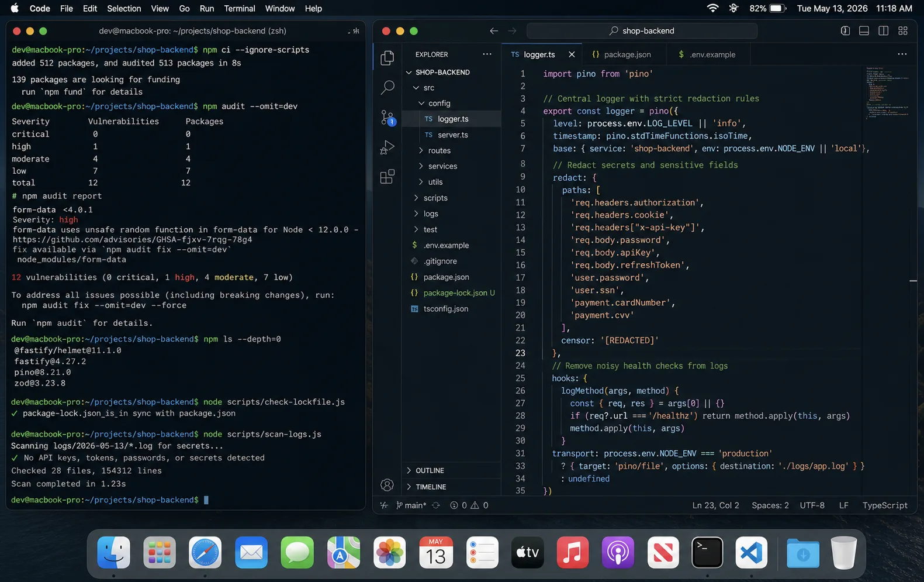
Task: Open the customize layout icon
Action: 903,30
